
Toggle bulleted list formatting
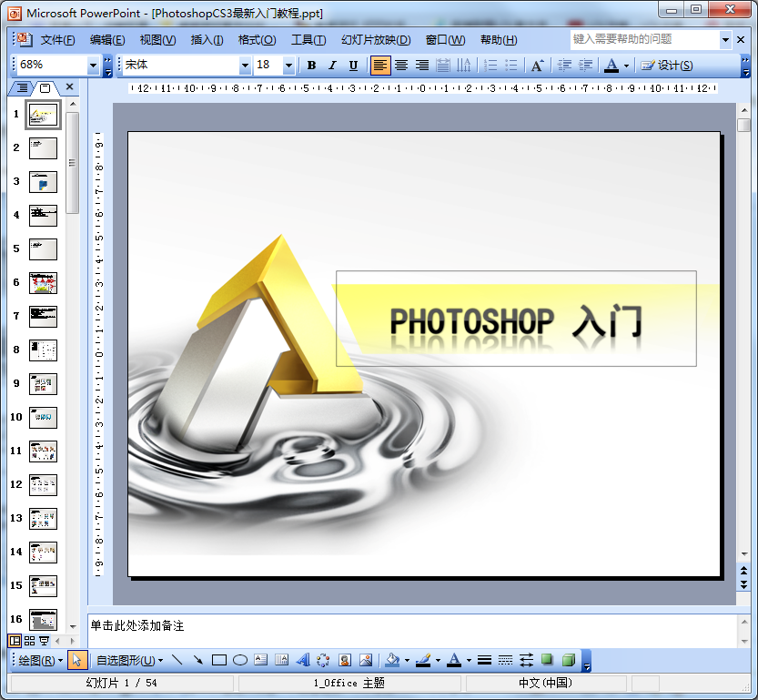(x=511, y=65)
